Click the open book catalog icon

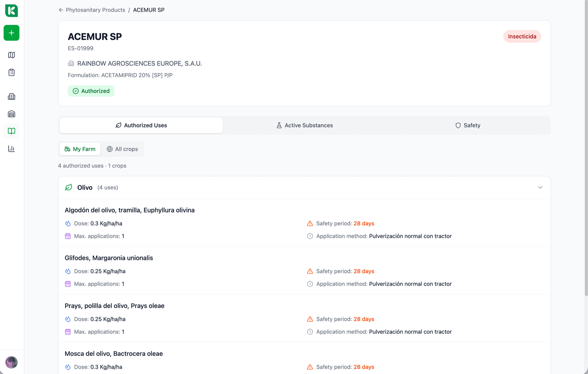click(11, 131)
